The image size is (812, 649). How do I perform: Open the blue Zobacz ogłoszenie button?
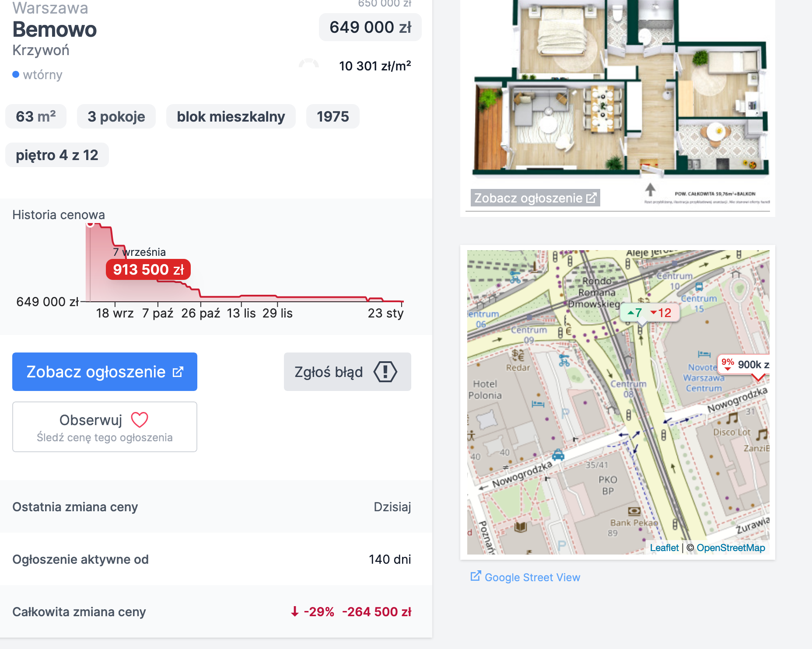tap(105, 372)
